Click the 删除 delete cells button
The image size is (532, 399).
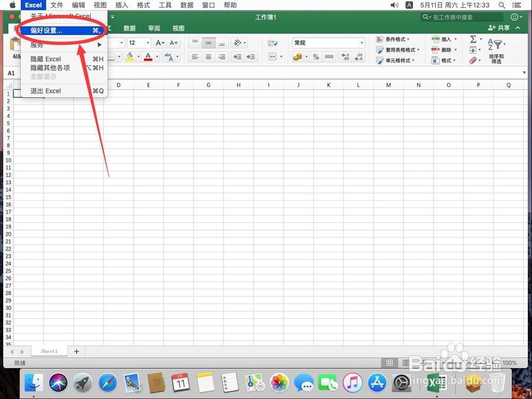click(x=444, y=50)
